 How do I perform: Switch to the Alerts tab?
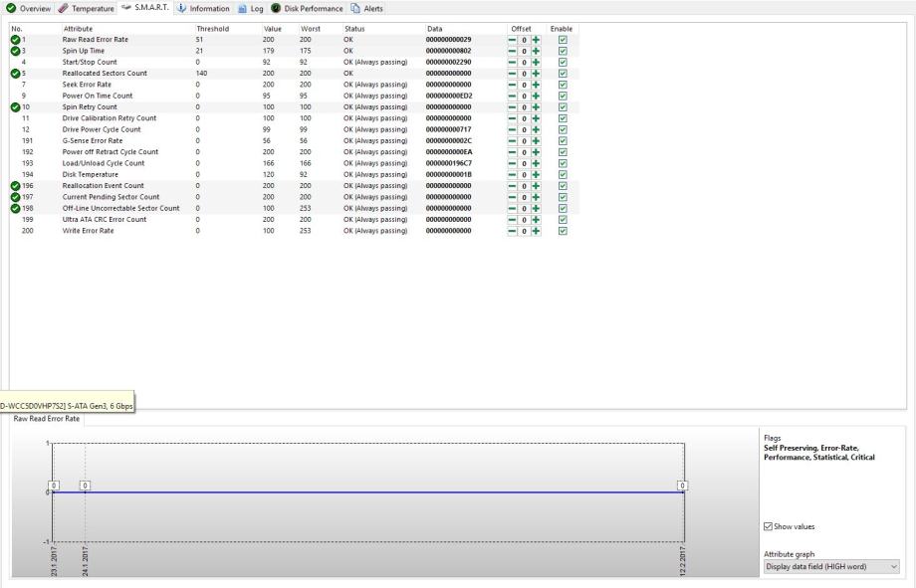click(366, 8)
